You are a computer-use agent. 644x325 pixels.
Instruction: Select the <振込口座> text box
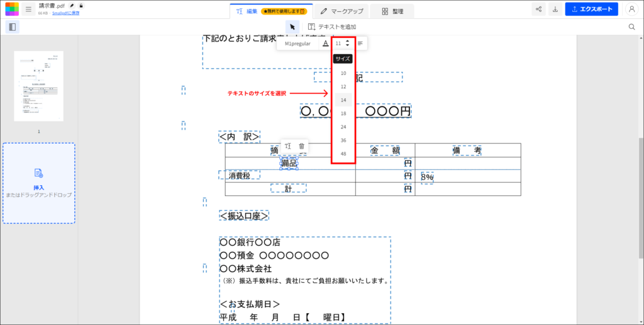pos(244,215)
